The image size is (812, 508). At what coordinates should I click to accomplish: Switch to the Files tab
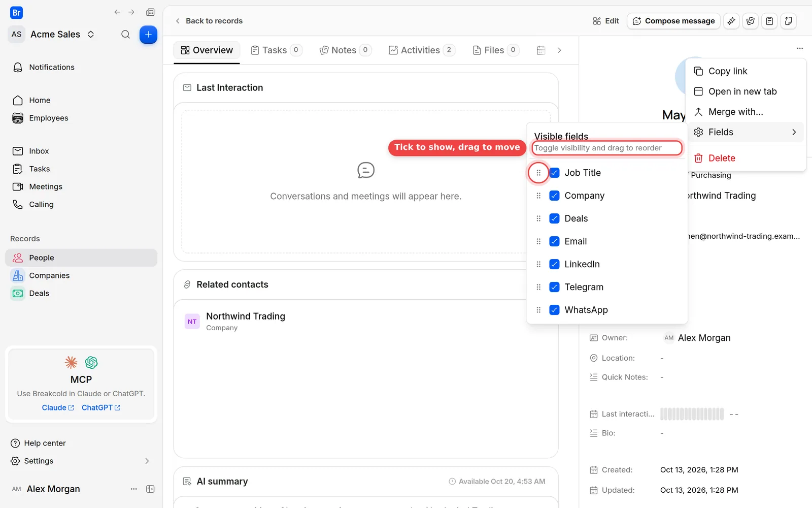click(x=495, y=50)
